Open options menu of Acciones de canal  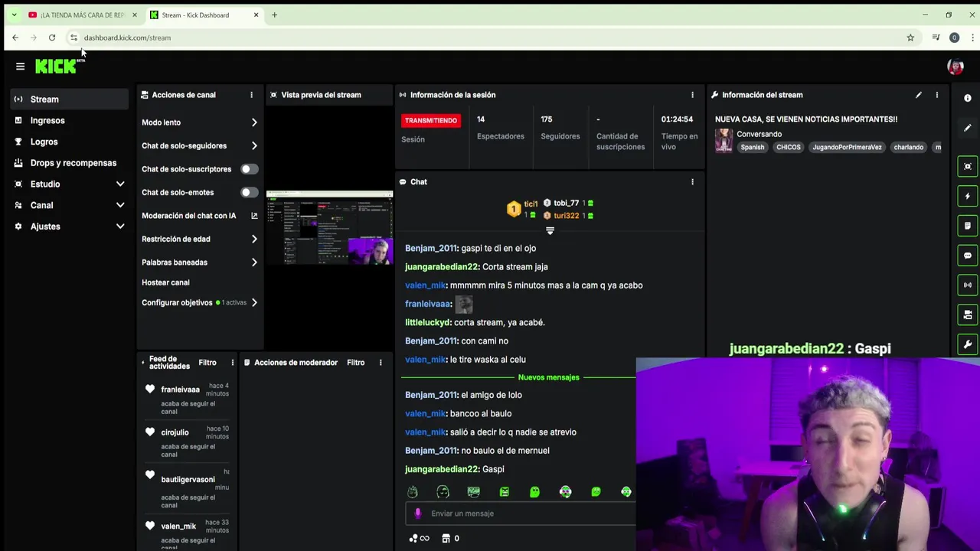(251, 95)
